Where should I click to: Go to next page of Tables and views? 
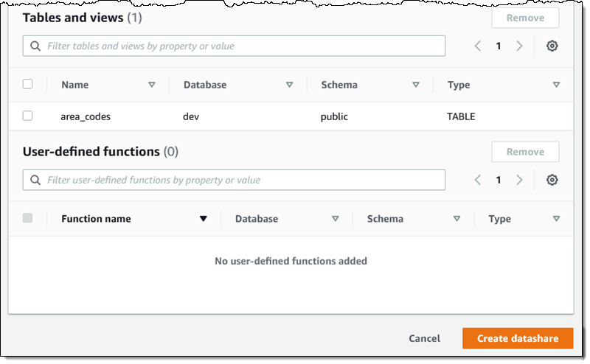520,46
